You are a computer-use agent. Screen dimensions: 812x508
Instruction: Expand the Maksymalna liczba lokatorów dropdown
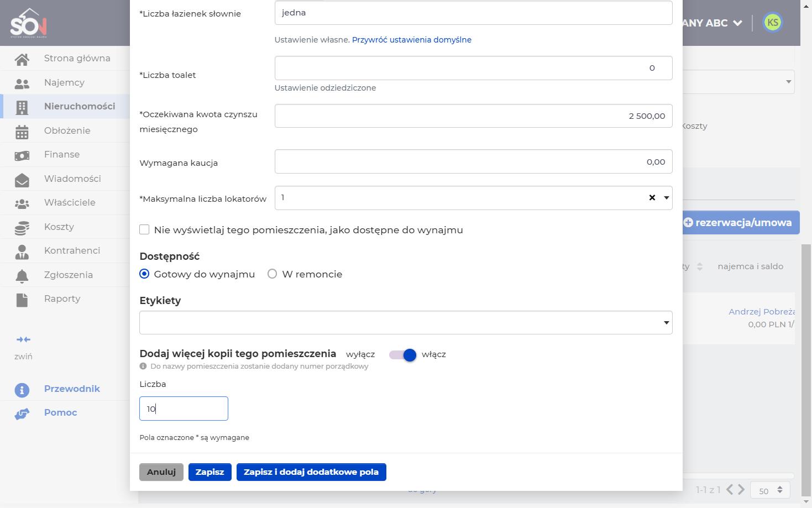[667, 198]
